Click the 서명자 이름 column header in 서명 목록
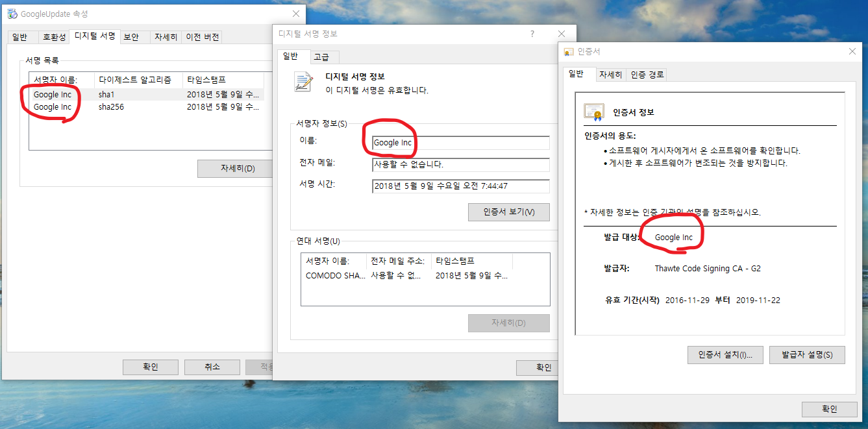This screenshot has height=429, width=868. (62, 80)
